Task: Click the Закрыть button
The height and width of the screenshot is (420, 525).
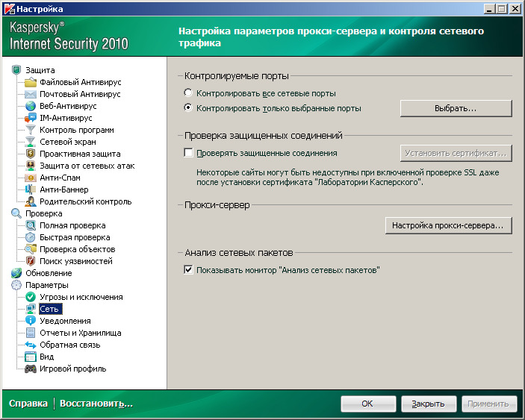Action: tap(429, 404)
